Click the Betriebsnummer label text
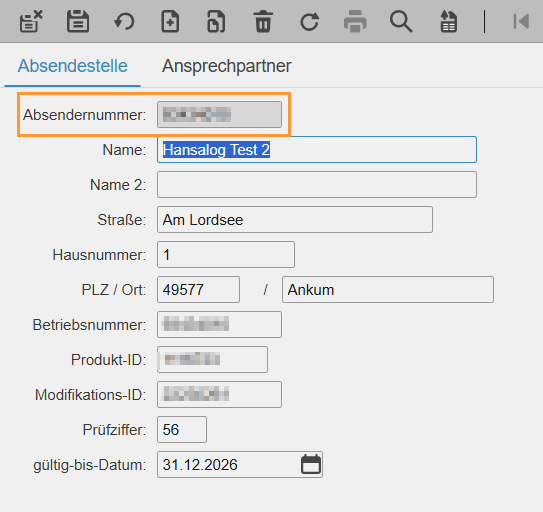This screenshot has height=512, width=543. tap(89, 325)
